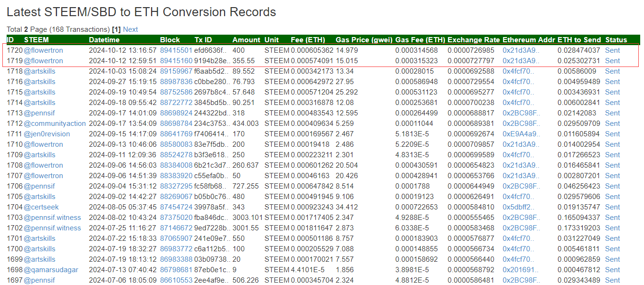The image size is (644, 285).
Task: Open block 86610553 link
Action: pyautogui.click(x=176, y=280)
